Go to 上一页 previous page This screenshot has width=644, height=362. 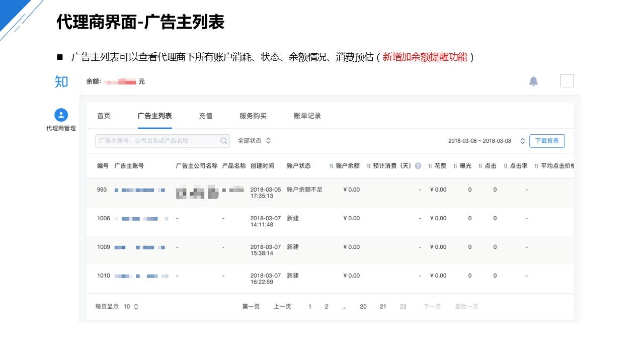pyautogui.click(x=282, y=307)
